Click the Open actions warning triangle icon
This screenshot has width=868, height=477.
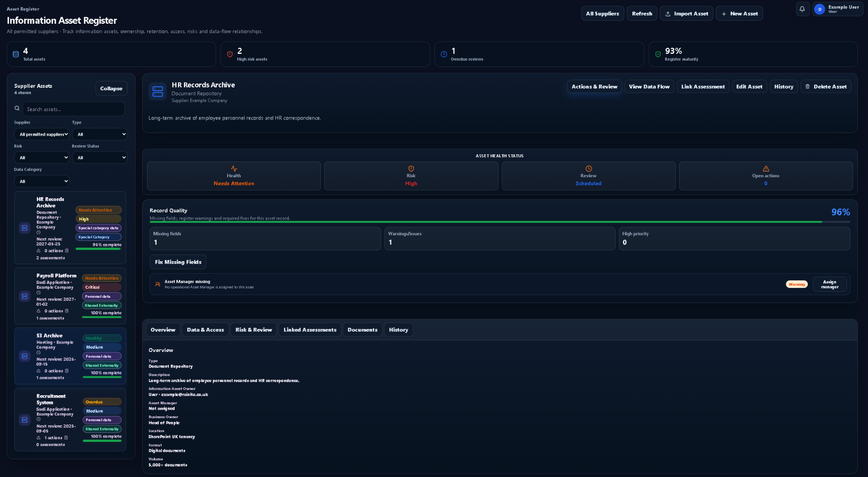click(766, 168)
